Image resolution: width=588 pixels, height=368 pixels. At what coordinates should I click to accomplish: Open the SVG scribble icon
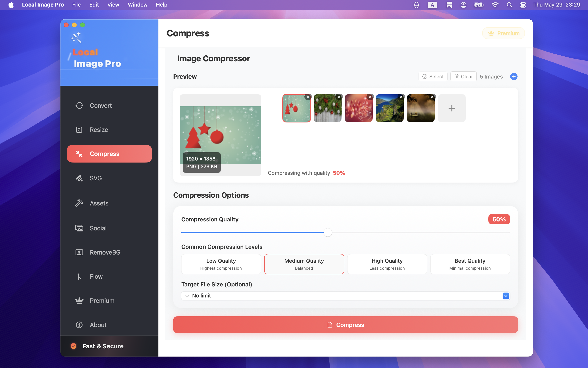tap(79, 178)
